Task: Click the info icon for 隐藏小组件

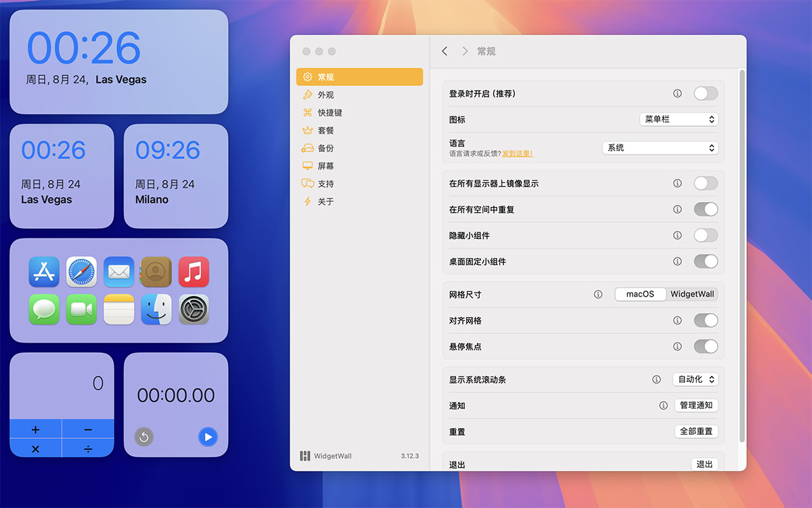Action: (x=677, y=235)
